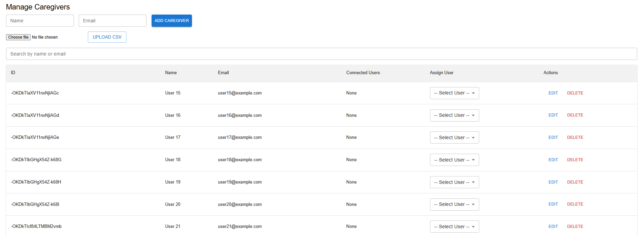Open Select User dropdown for User 15
644x236 pixels.
point(454,93)
